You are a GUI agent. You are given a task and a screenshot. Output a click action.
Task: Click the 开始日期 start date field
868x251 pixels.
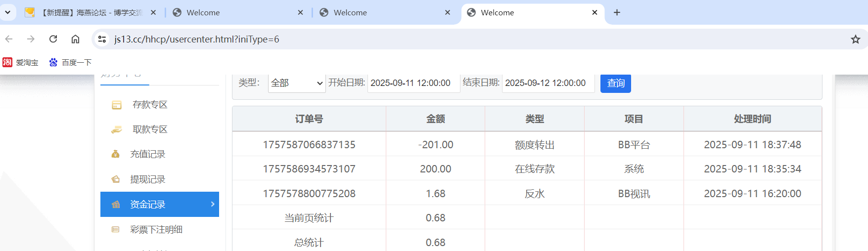[412, 83]
